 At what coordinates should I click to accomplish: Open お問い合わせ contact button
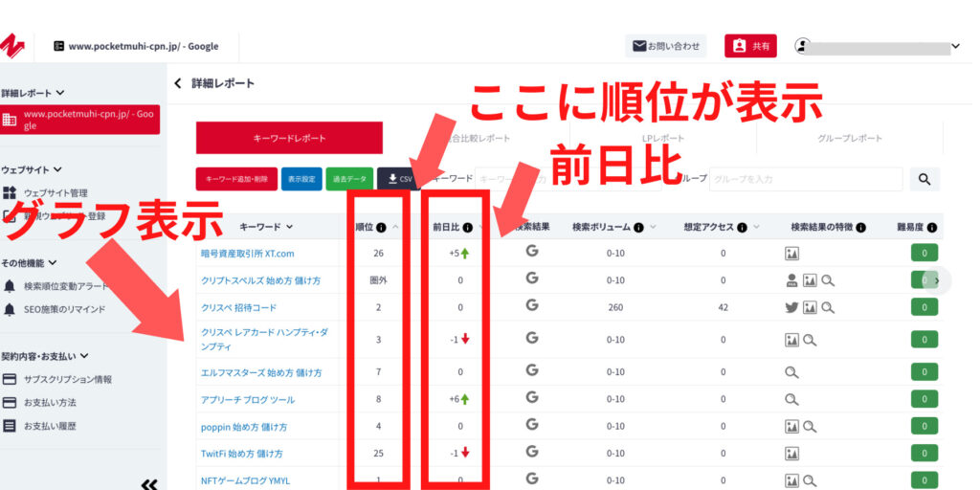click(666, 46)
